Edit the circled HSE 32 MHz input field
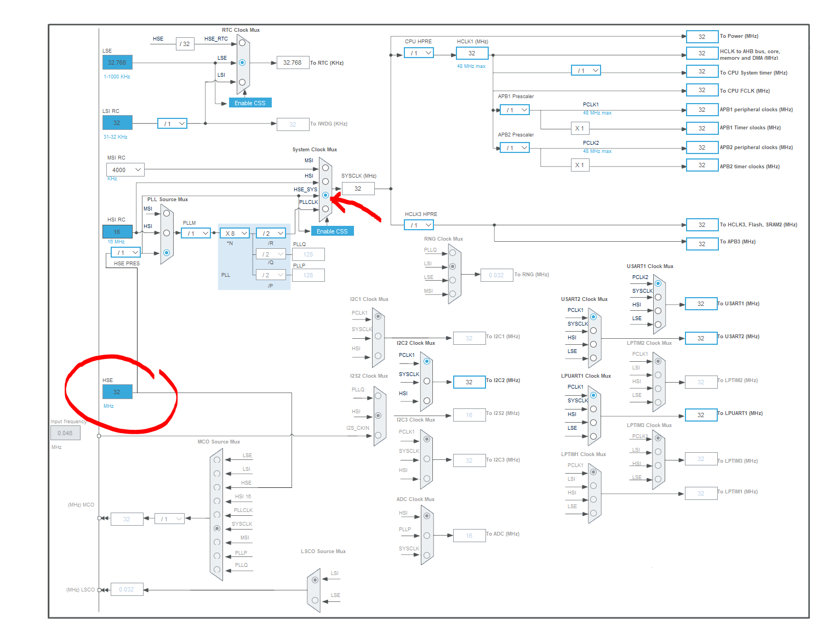The image size is (840, 637). pyautogui.click(x=117, y=391)
